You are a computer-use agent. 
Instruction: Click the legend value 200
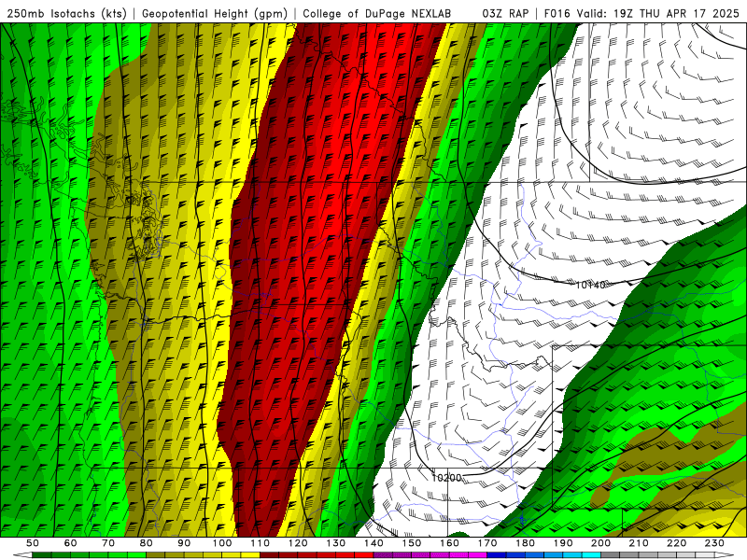click(x=600, y=543)
